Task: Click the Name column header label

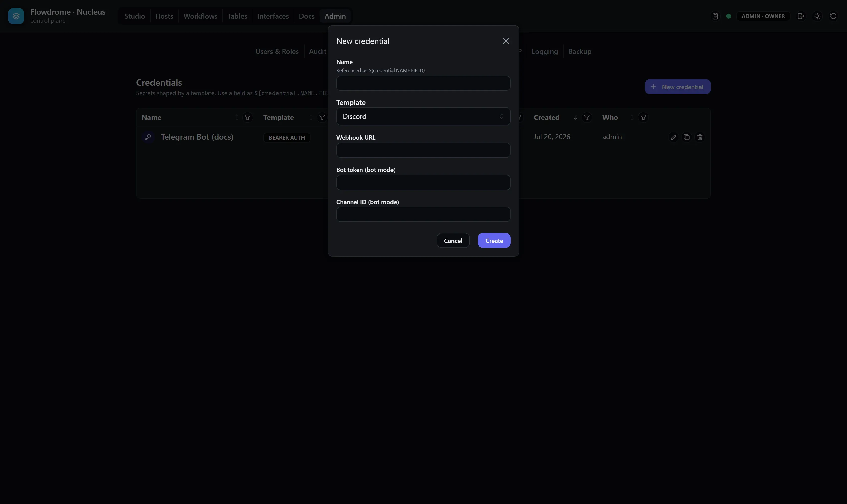Action: [x=152, y=117]
